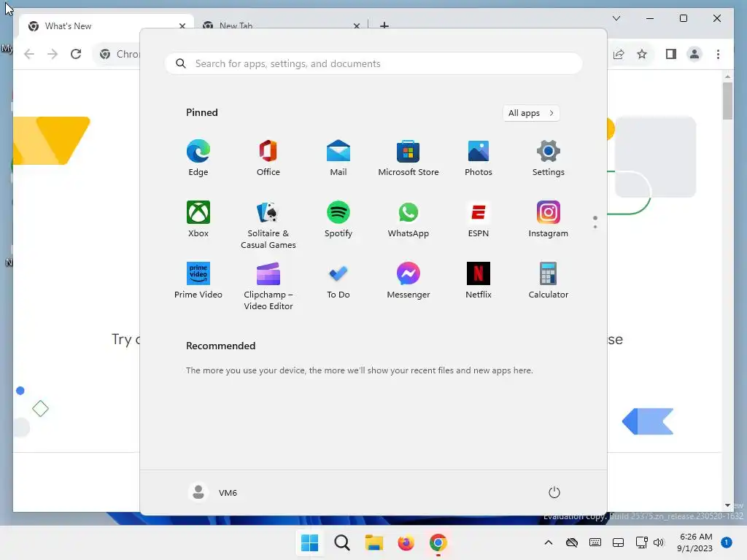Launch the Photos app
This screenshot has width=747, height=560.
pos(479,157)
